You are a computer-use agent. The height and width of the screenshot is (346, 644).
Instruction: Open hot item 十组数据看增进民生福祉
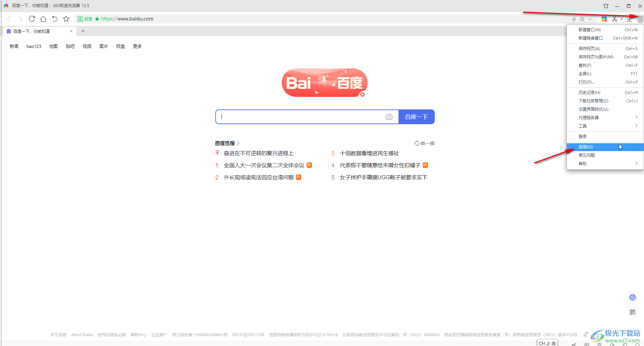coord(369,153)
